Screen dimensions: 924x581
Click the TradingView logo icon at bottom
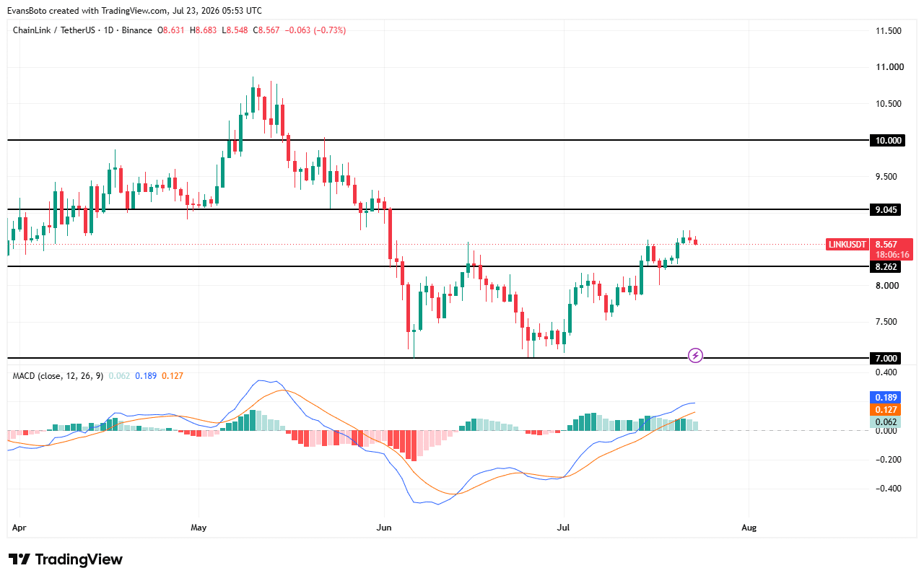tap(19, 559)
